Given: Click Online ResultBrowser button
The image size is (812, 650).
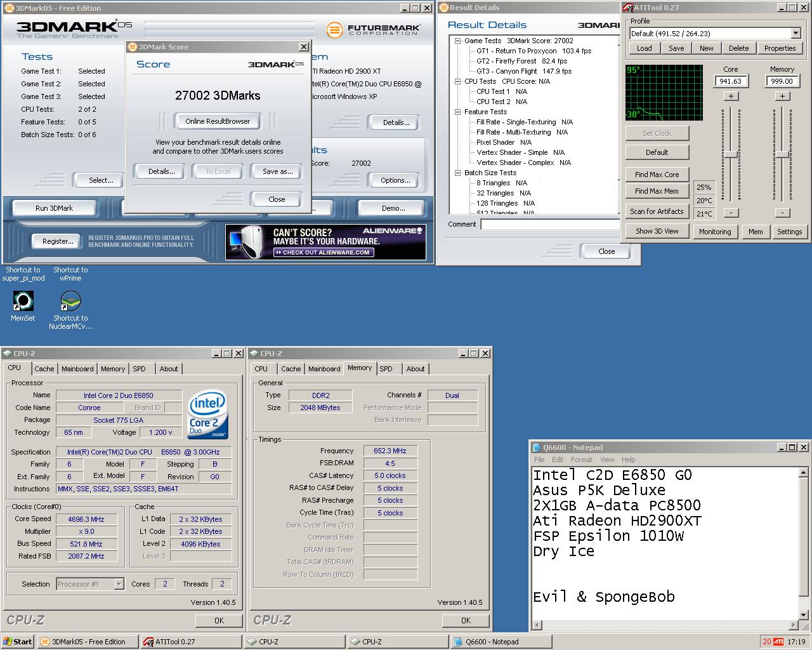Looking at the screenshot, I should (218, 121).
